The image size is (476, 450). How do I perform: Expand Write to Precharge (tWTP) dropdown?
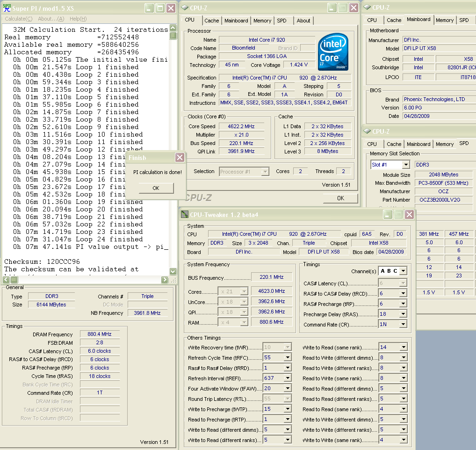coord(288,409)
